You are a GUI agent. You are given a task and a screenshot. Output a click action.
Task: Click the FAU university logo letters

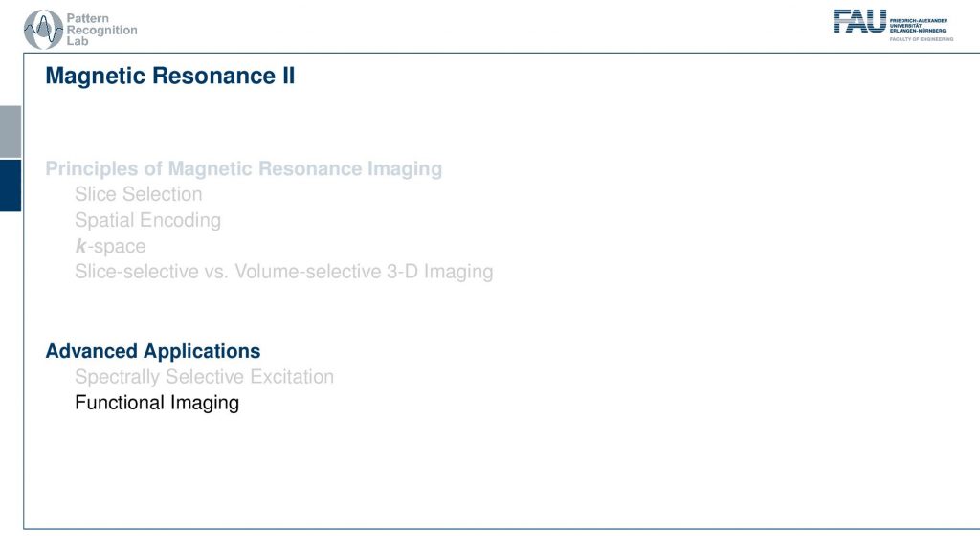(x=859, y=21)
